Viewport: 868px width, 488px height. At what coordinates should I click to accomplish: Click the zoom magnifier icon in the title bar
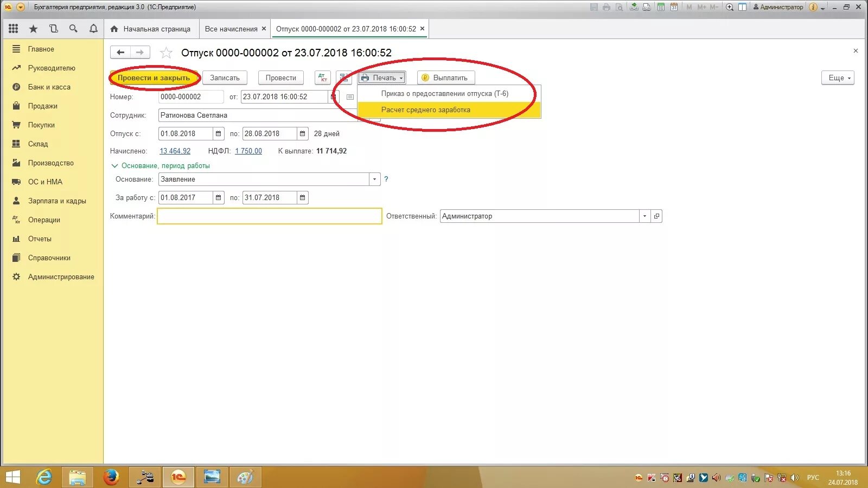(730, 7)
